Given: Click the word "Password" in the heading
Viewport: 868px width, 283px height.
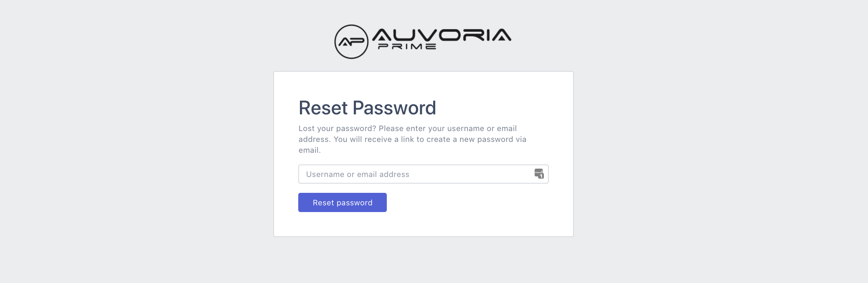Looking at the screenshot, I should click(394, 108).
